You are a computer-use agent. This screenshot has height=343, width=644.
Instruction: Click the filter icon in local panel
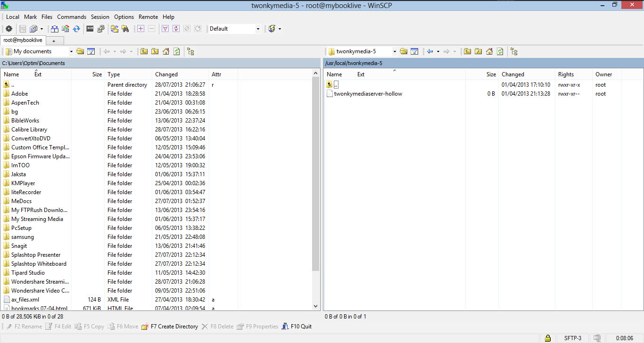(x=91, y=51)
